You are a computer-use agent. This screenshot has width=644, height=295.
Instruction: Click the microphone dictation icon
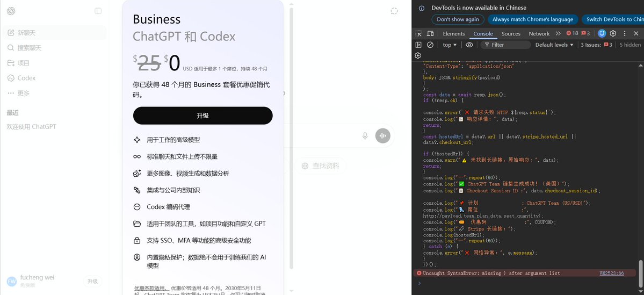pyautogui.click(x=365, y=135)
